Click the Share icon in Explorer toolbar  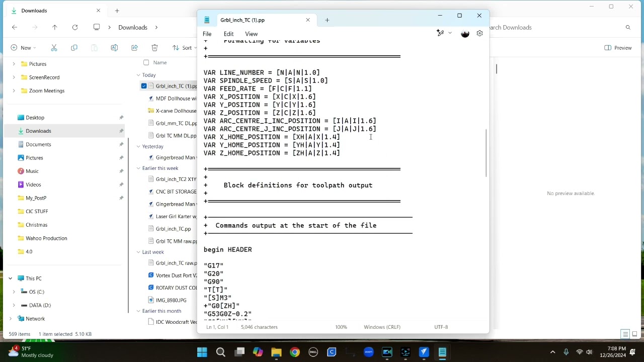(x=134, y=48)
